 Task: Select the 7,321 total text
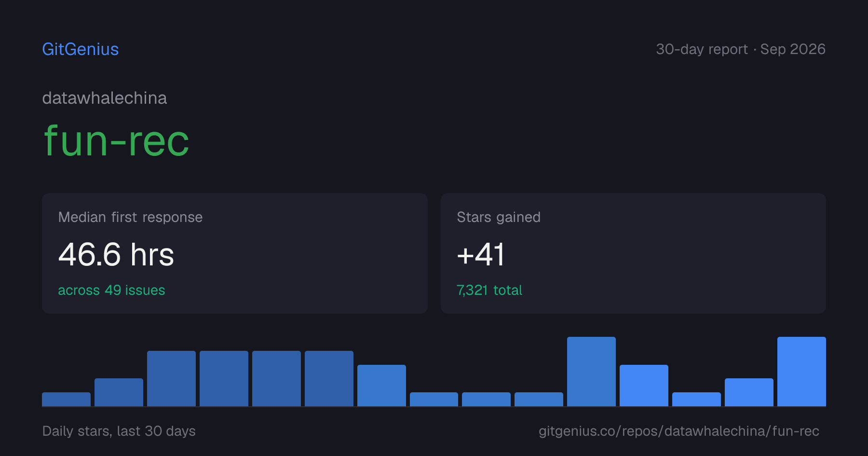(x=489, y=290)
